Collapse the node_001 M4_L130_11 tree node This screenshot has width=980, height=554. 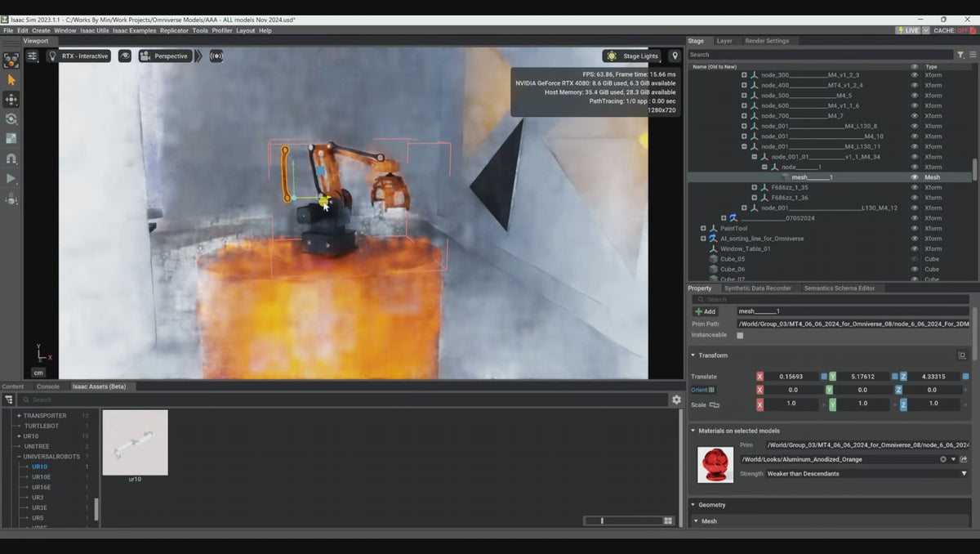[x=744, y=147]
